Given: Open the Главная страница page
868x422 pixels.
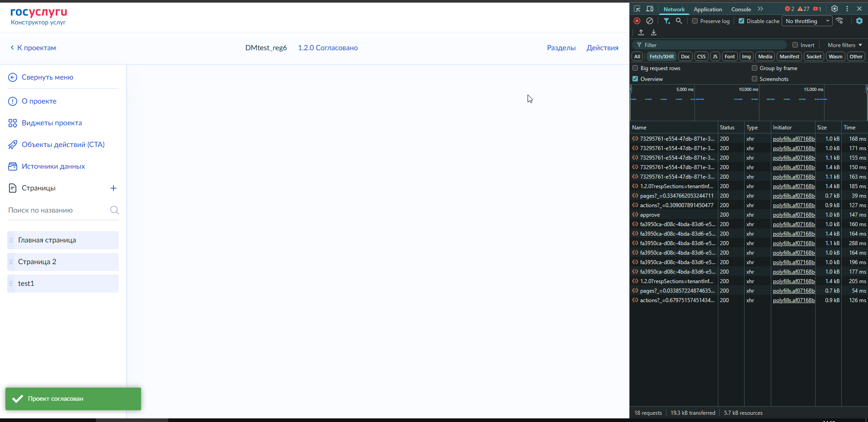Looking at the screenshot, I should 63,240.
